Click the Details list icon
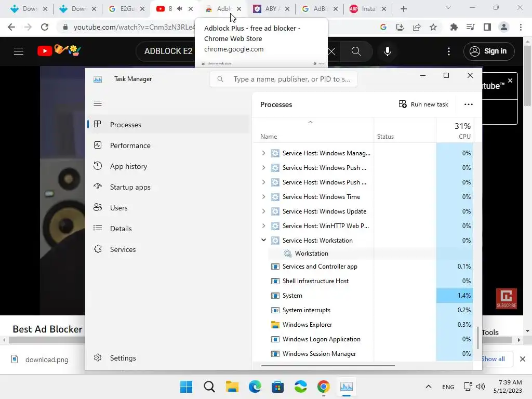The image size is (532, 399). tap(98, 229)
